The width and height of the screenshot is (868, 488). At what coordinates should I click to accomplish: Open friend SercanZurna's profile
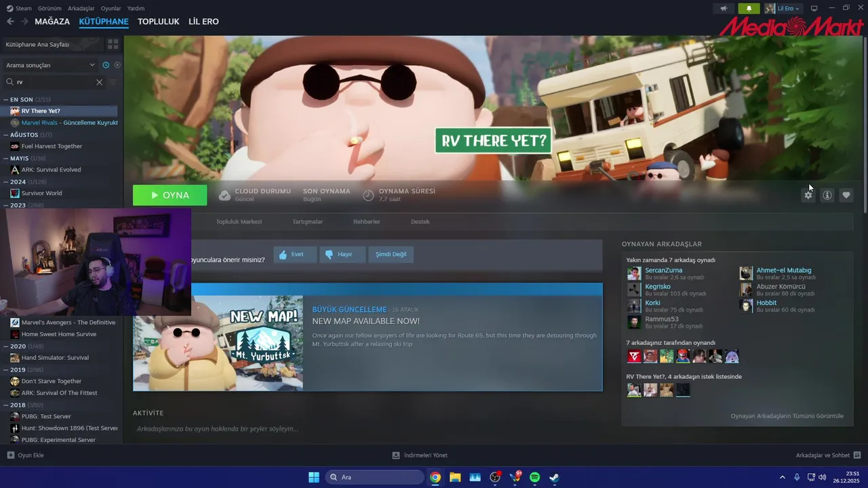click(x=663, y=270)
